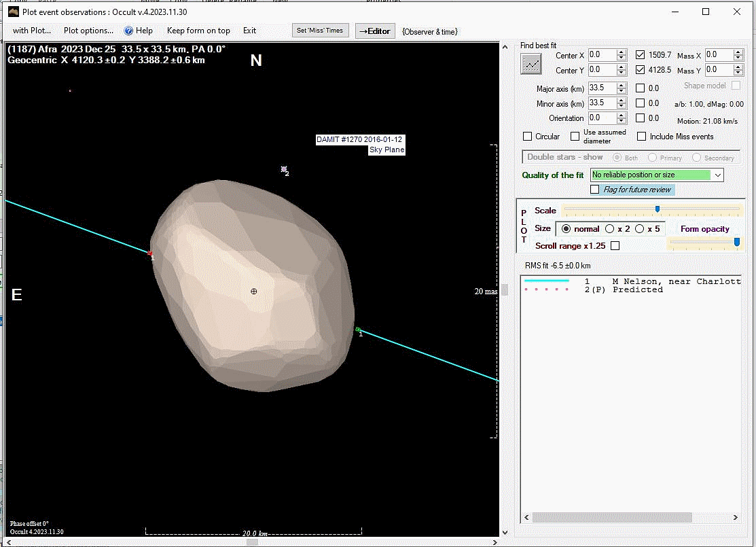
Task: Open the with Plot... menu
Action: [x=32, y=31]
